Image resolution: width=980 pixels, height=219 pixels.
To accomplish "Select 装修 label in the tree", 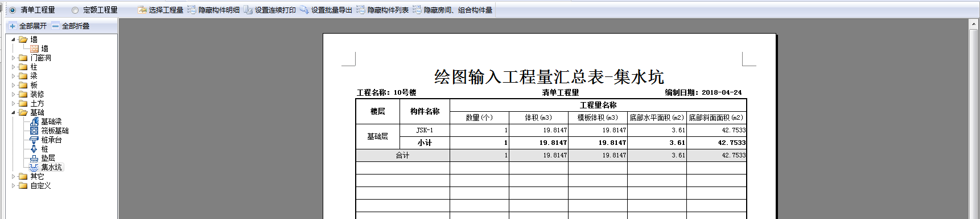I will click(x=37, y=94).
